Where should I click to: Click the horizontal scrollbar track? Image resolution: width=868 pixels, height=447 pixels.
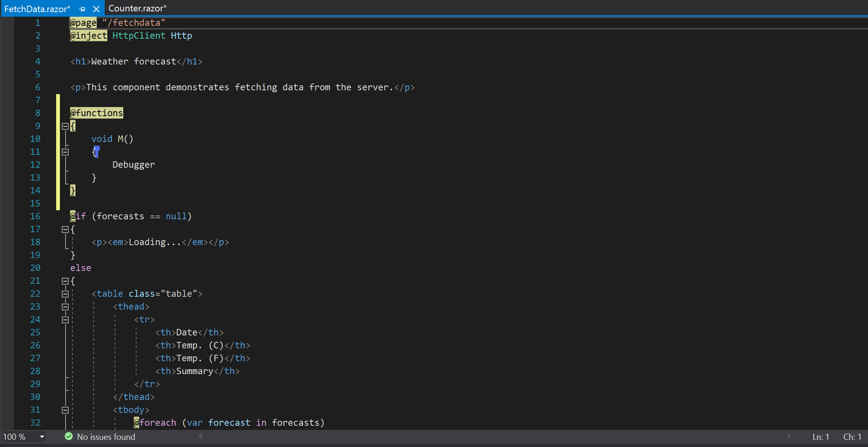493,437
